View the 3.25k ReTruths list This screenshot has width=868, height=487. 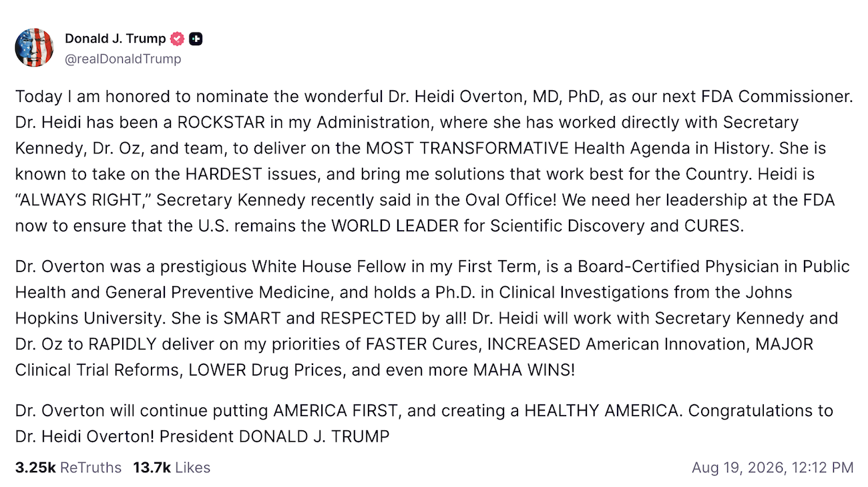(x=68, y=468)
